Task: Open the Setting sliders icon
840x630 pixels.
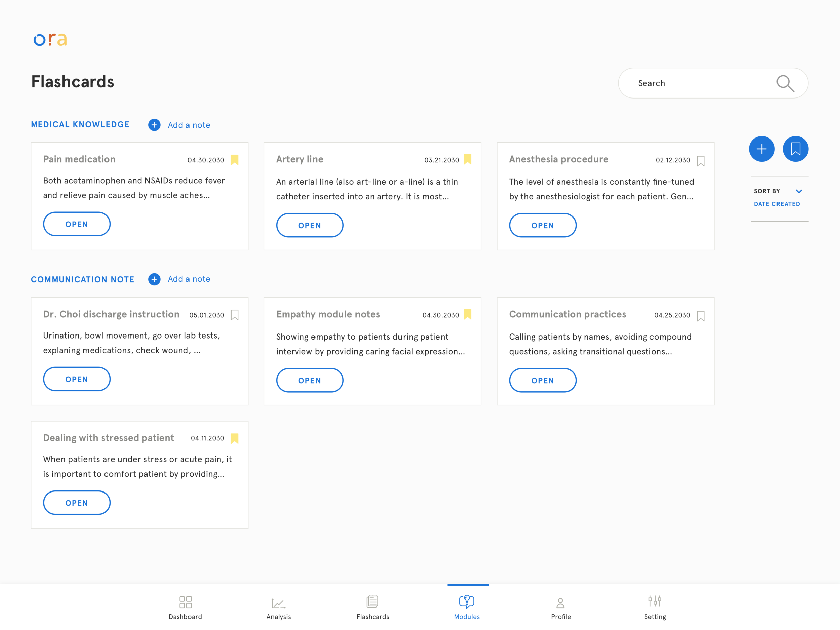Action: tap(655, 601)
